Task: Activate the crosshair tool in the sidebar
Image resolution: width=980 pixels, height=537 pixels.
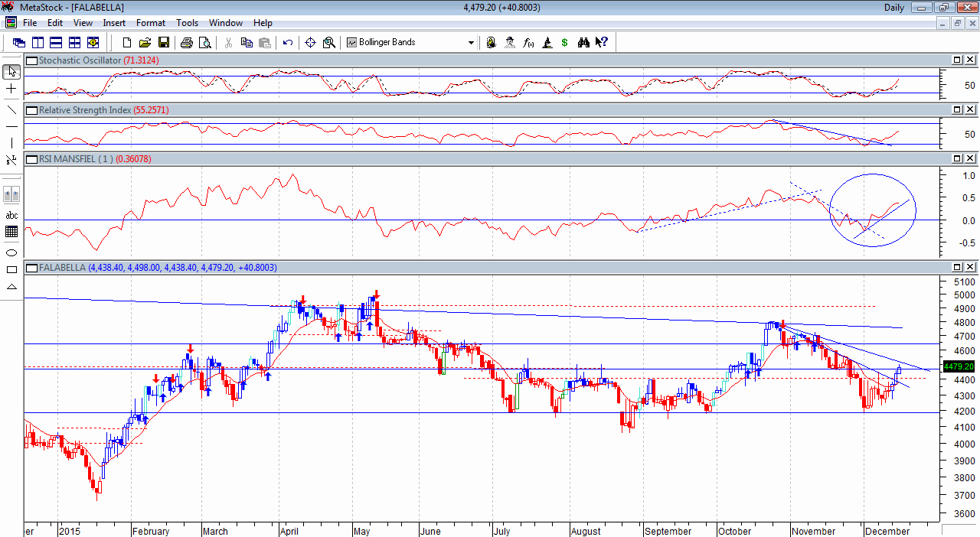Action: click(x=11, y=89)
